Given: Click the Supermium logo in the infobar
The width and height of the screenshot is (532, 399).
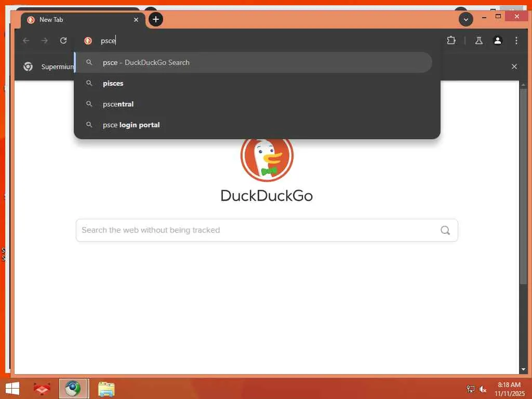Looking at the screenshot, I should 28,66.
